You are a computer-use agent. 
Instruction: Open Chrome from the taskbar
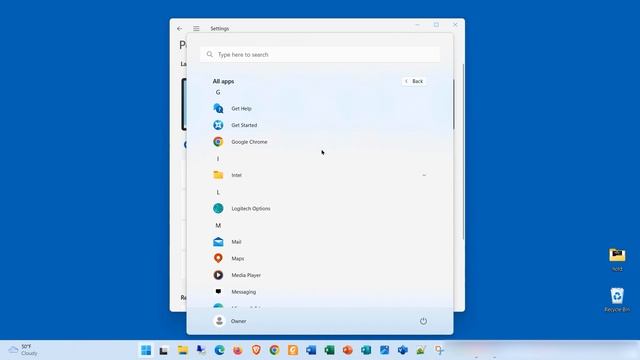pos(274,350)
